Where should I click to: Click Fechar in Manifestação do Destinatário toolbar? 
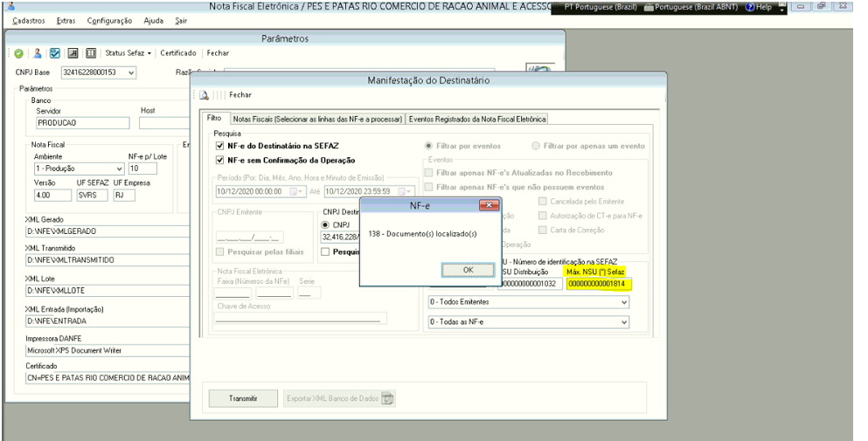coord(240,95)
